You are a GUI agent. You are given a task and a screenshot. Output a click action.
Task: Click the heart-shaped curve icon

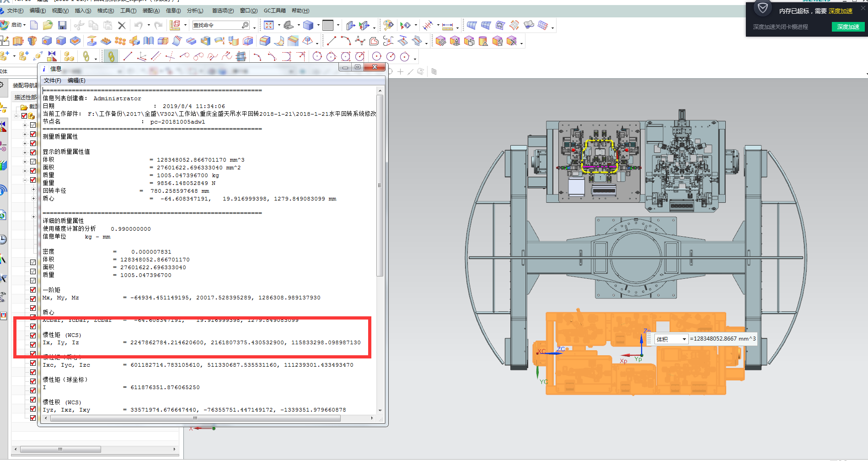[374, 41]
